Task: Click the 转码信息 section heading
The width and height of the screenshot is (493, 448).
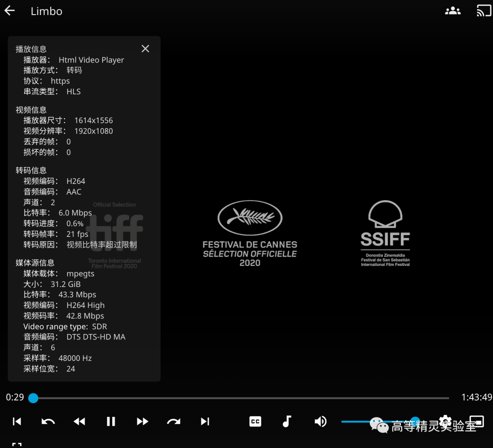Action: pyautogui.click(x=31, y=170)
